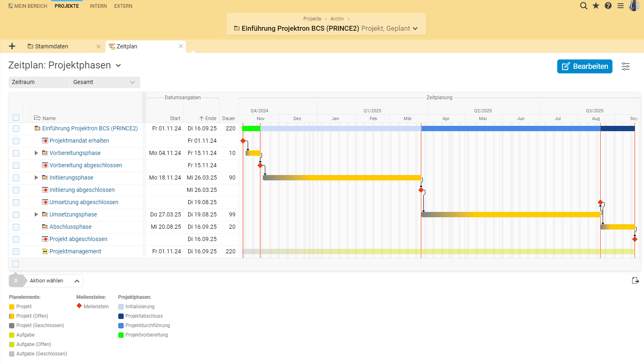Open view settings sliders icon
The width and height of the screenshot is (644, 364).
(x=626, y=66)
